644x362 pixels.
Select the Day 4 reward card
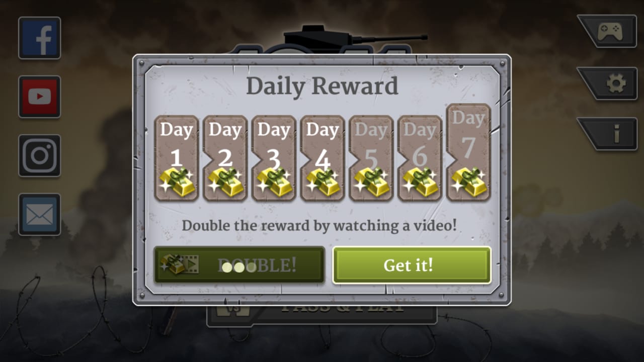click(323, 158)
